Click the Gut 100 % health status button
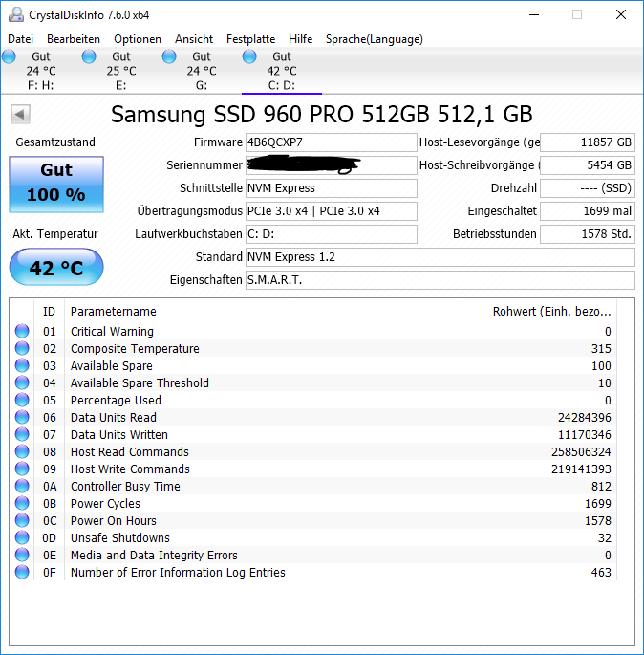Screen dimensions: 644x655 tap(56, 185)
